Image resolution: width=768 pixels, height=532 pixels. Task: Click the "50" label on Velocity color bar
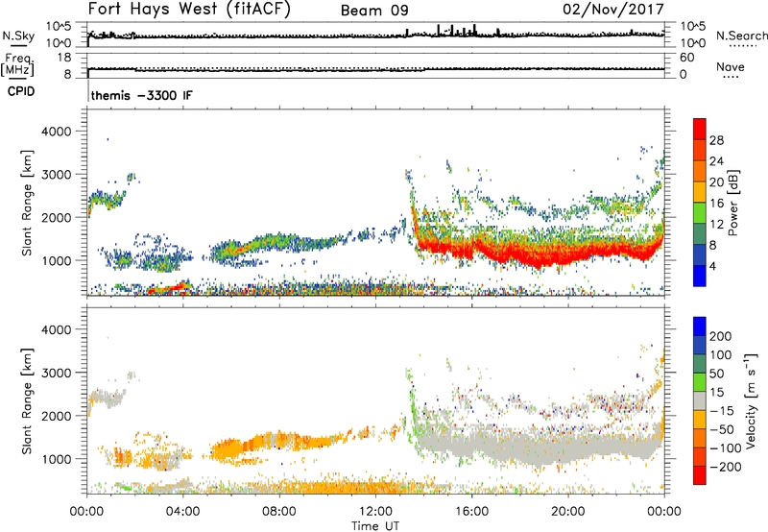716,374
